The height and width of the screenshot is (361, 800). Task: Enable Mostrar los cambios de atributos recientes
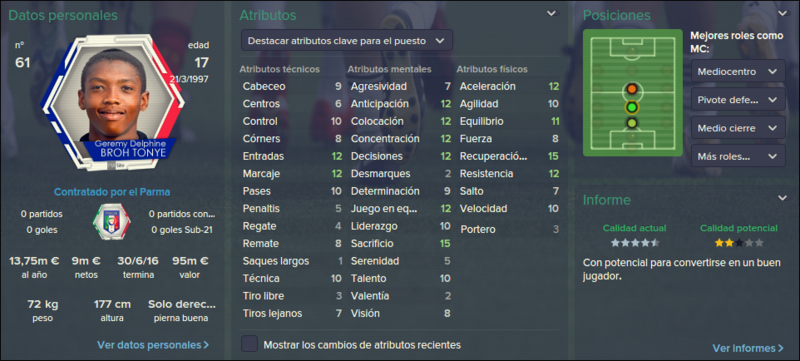click(x=249, y=344)
